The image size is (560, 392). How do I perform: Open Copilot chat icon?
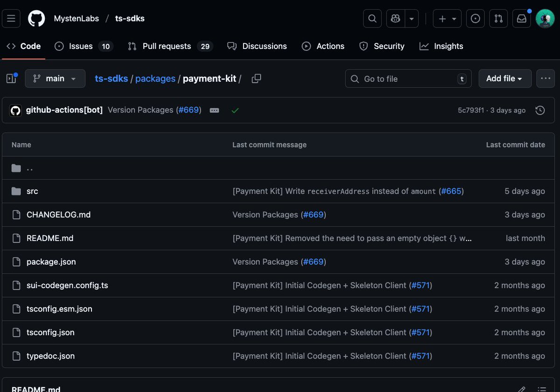(396, 19)
